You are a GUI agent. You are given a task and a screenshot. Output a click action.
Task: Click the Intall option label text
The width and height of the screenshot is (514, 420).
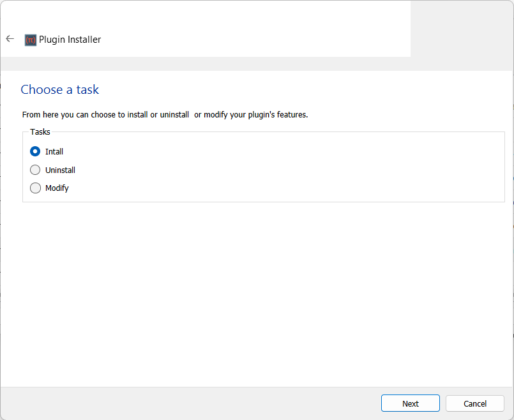tap(54, 152)
